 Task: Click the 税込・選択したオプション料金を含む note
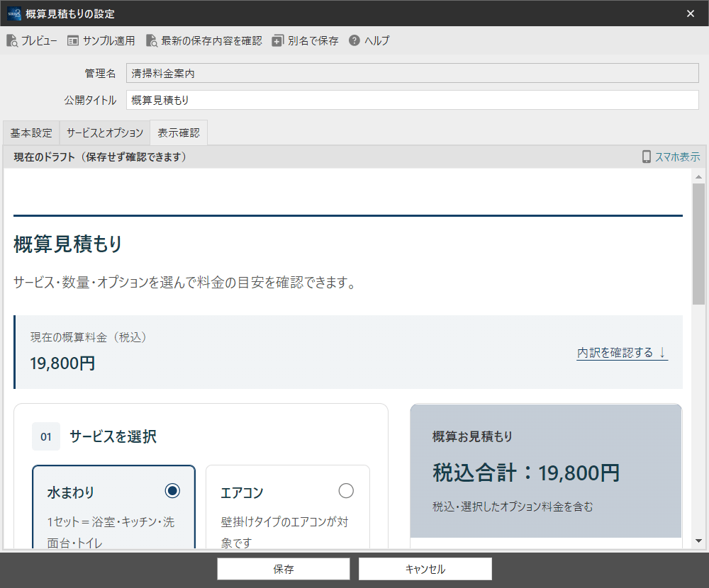click(513, 507)
